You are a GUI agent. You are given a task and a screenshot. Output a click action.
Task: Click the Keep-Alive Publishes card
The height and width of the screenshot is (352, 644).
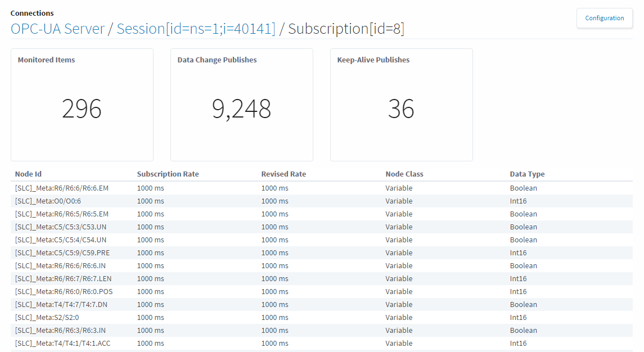401,105
